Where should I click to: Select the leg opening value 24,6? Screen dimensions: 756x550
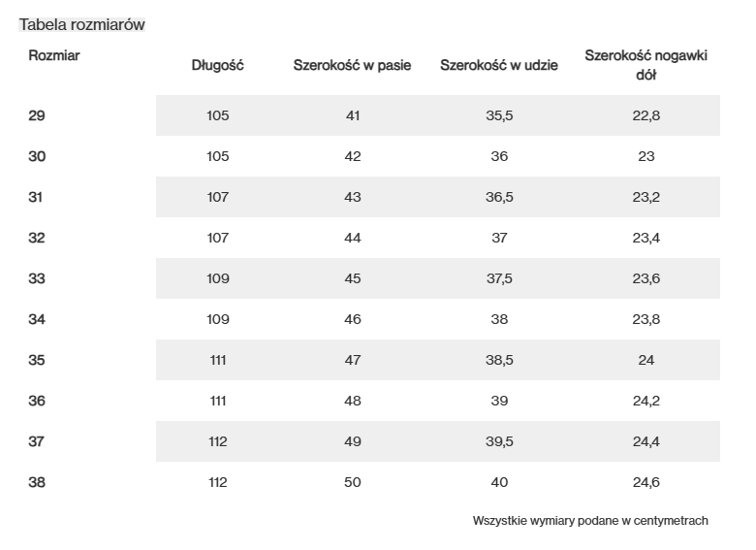point(646,482)
